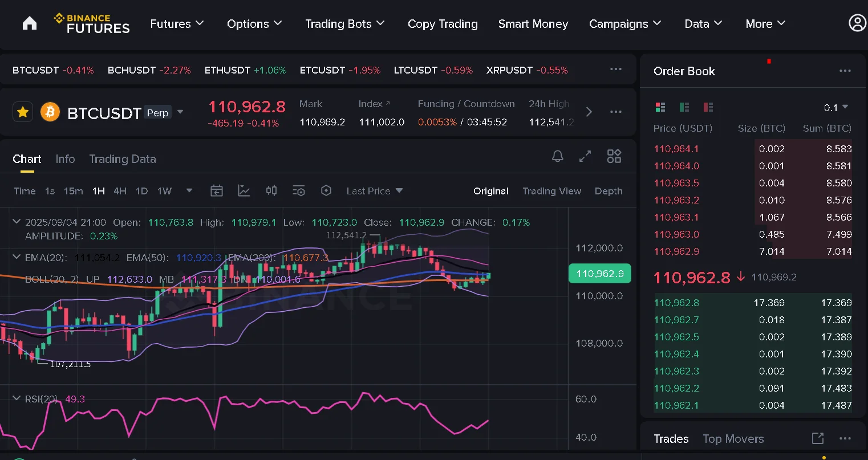Collapse the EMA(20) indicator legend
The image size is (868, 460).
point(17,258)
